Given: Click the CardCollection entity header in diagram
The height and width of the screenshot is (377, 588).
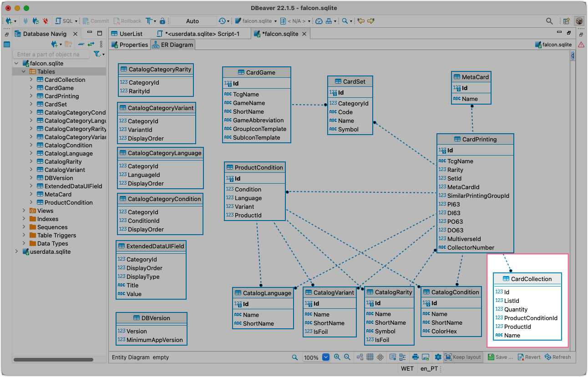Looking at the screenshot, I should (x=527, y=279).
